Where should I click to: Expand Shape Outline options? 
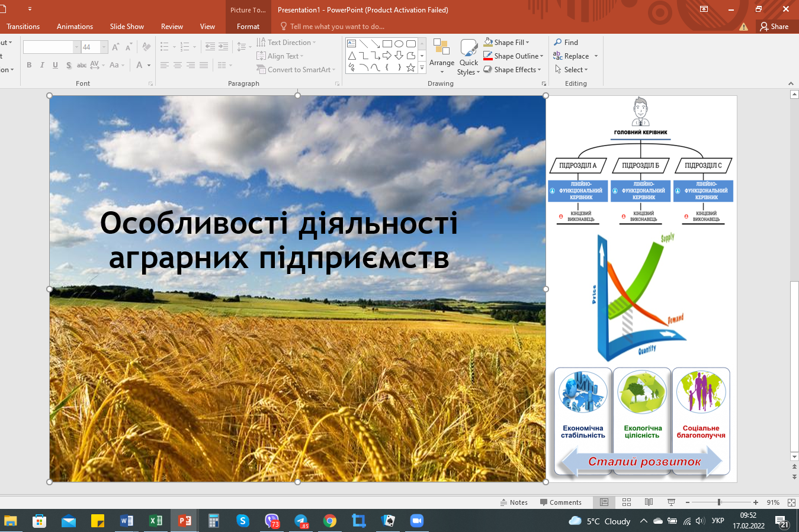pyautogui.click(x=541, y=56)
